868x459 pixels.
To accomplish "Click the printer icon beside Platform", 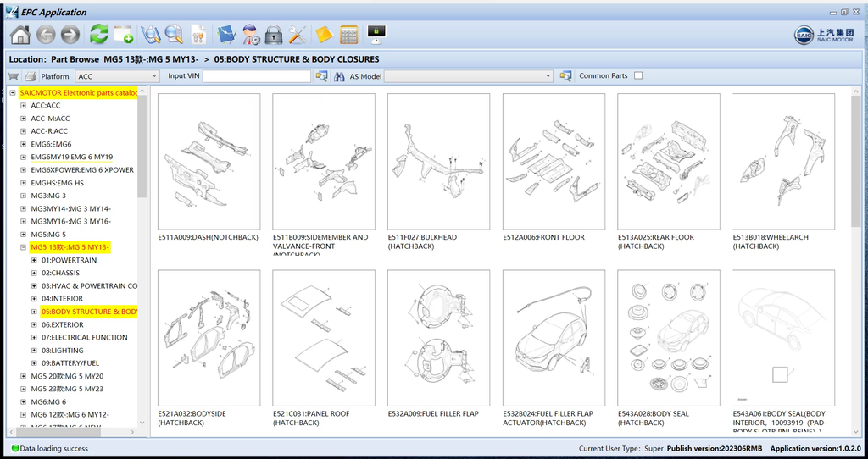I will point(30,76).
